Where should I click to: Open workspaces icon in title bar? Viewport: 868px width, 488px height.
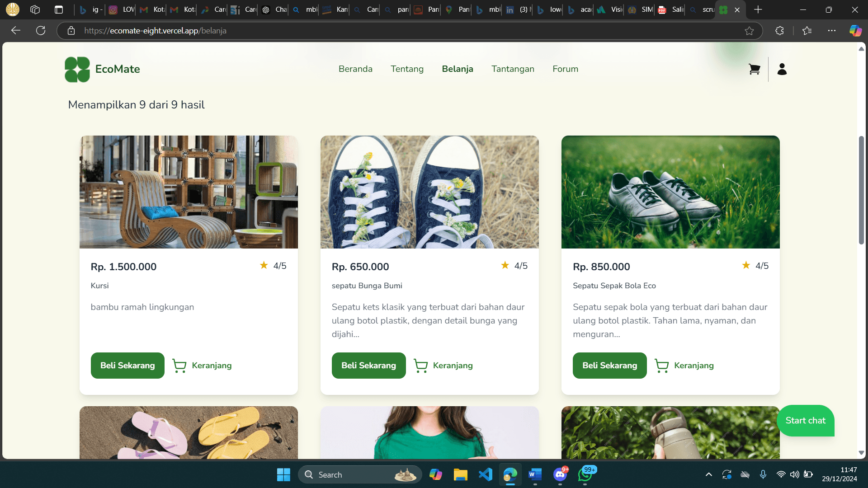point(35,9)
